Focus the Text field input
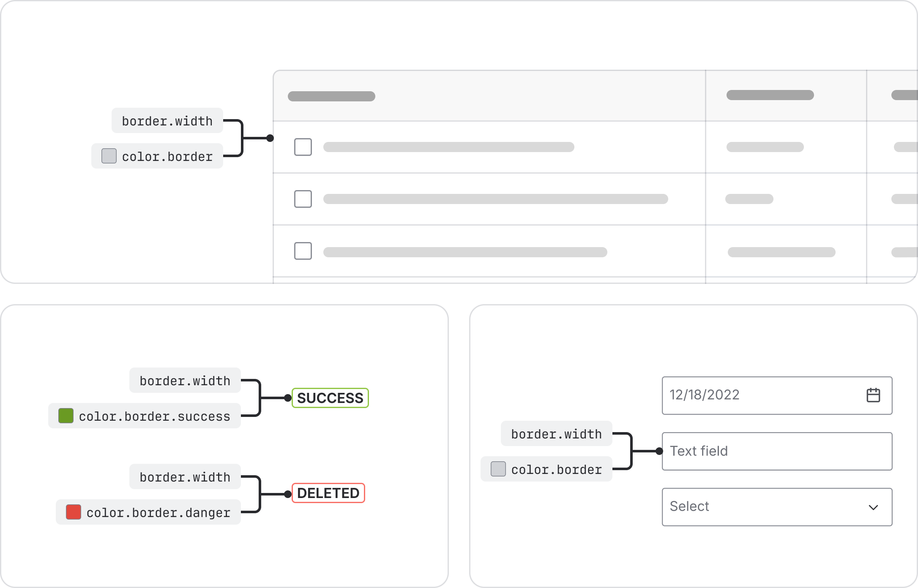918x588 pixels. (x=777, y=451)
